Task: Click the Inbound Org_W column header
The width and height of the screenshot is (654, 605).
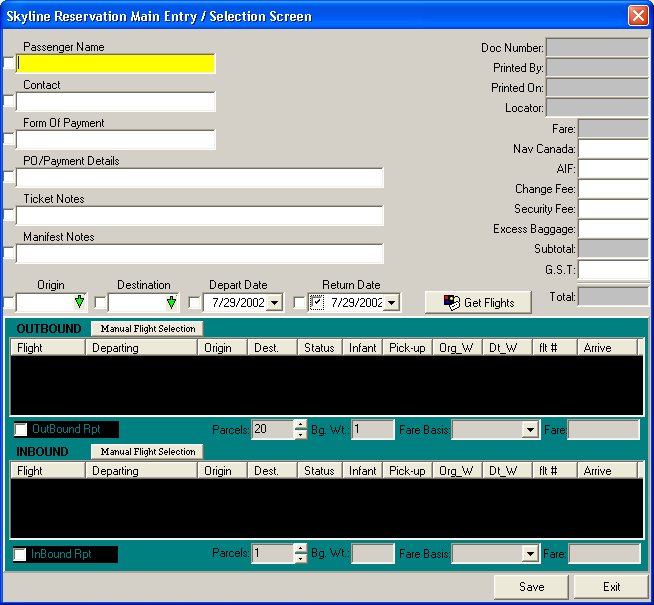Action: click(x=457, y=470)
